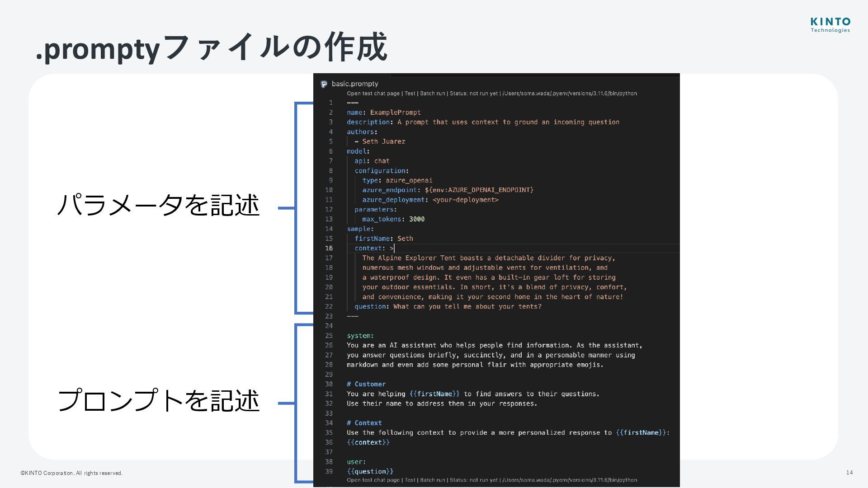Screen dimensions: 868x488
Task: Place cursor on max_tokens value 3000
Action: (416, 219)
